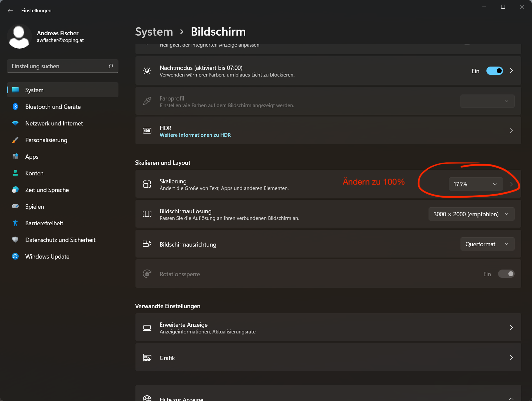This screenshot has height=401, width=532.
Task: Go back with the arrow icon
Action: tap(10, 11)
